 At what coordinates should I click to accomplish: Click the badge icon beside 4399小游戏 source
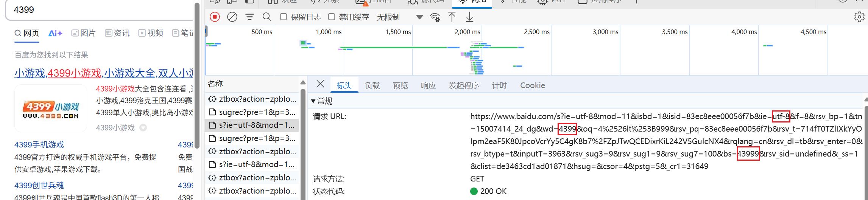(x=143, y=128)
